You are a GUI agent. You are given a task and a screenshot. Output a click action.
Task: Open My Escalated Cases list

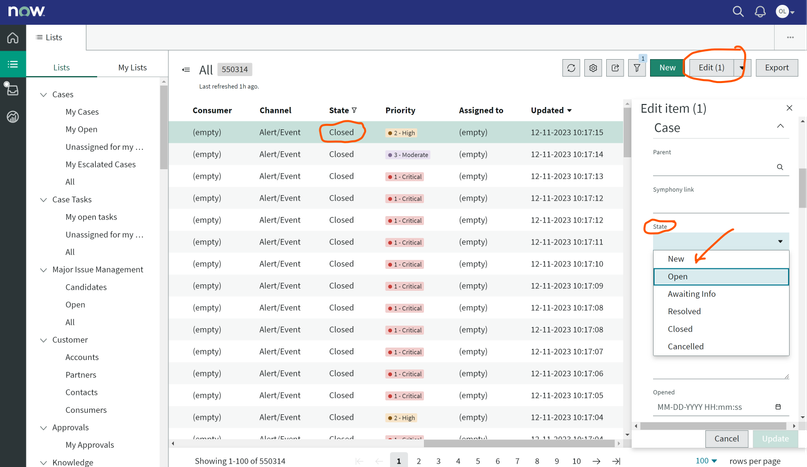(x=100, y=164)
